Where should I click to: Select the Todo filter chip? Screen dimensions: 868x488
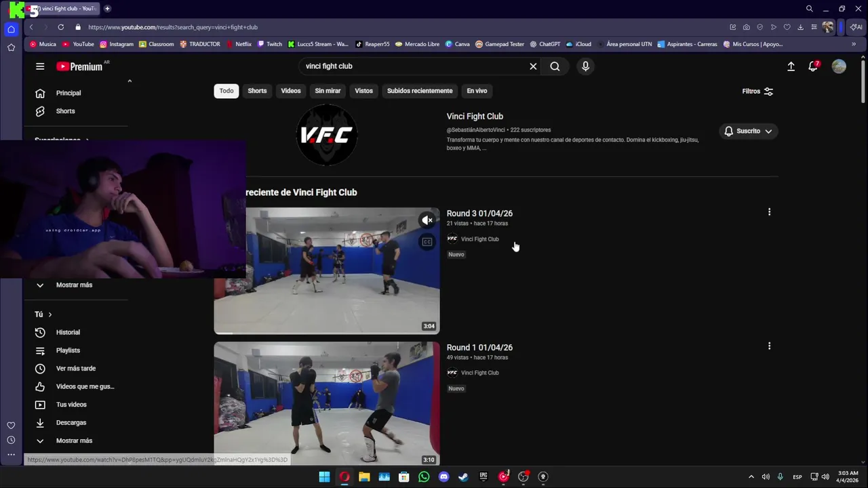(226, 91)
